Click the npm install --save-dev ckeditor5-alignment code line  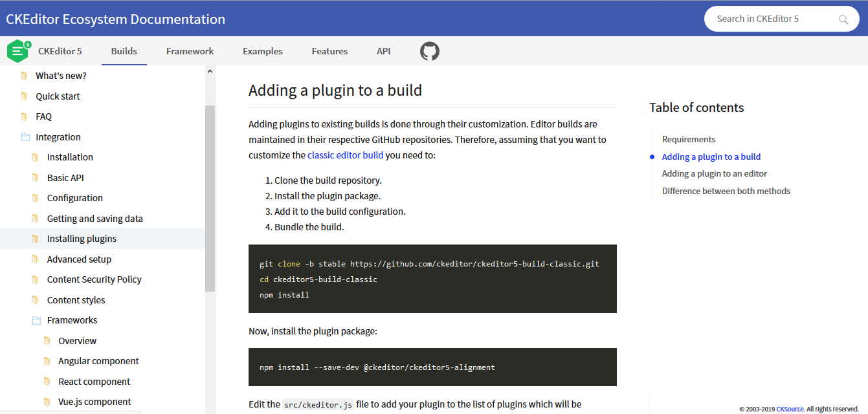(x=377, y=367)
